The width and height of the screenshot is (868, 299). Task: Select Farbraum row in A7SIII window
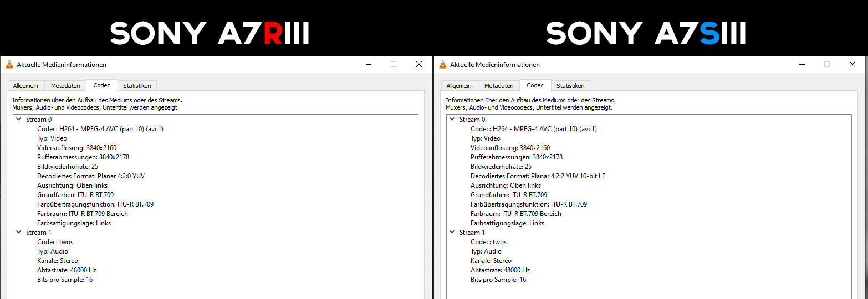[x=516, y=214]
